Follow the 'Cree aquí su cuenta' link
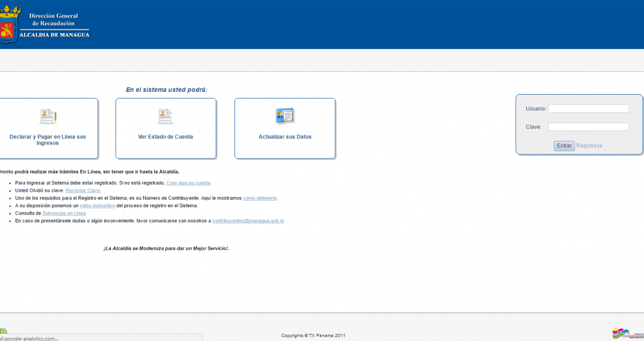Image resolution: width=644 pixels, height=341 pixels. point(188,183)
